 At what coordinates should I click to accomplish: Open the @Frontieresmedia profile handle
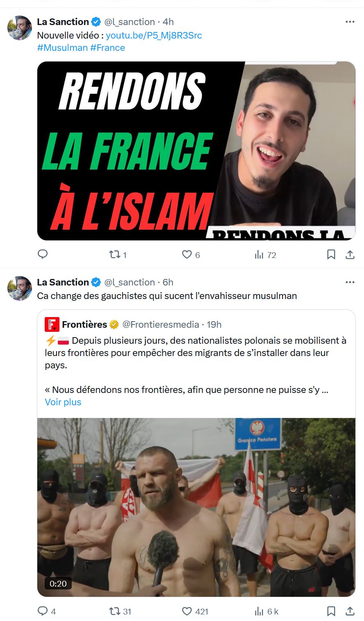point(161,324)
